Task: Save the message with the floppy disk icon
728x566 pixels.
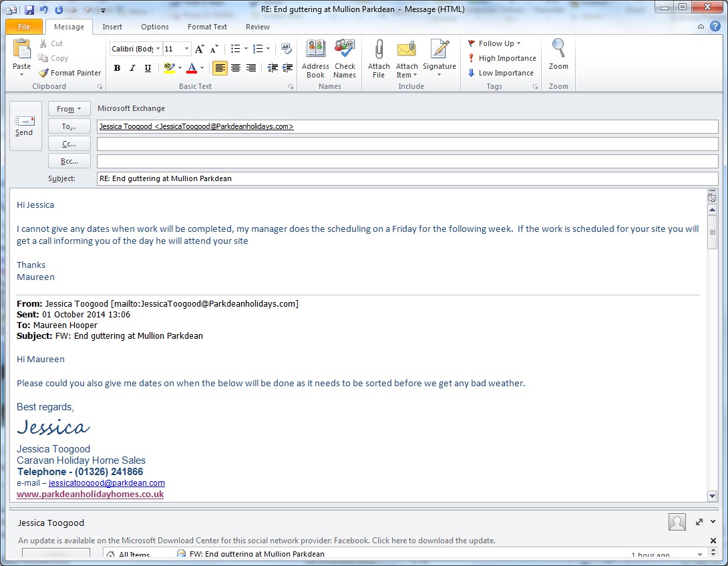Action: [x=29, y=9]
